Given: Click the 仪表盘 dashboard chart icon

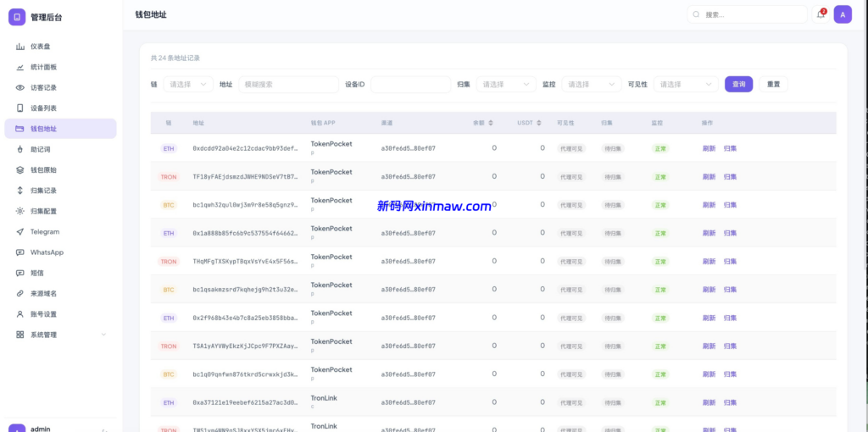Looking at the screenshot, I should click(20, 47).
